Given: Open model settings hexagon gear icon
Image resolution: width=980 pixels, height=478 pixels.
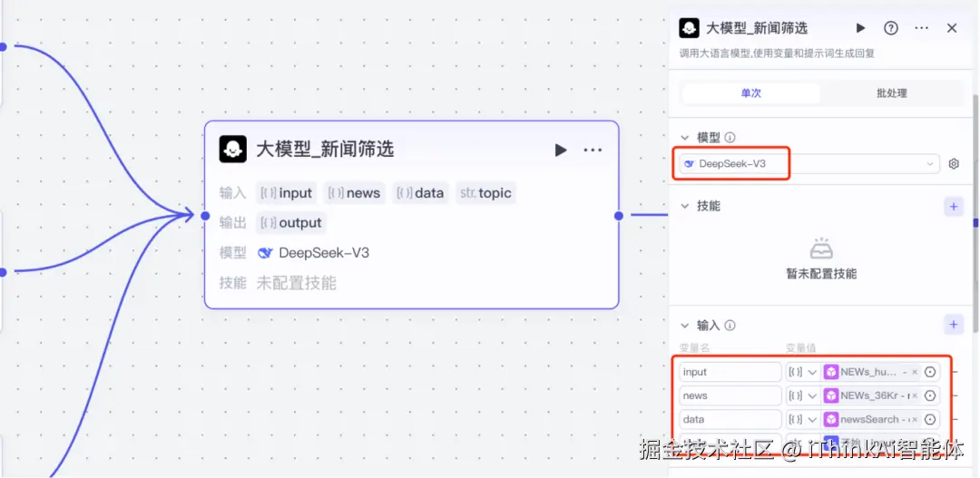Looking at the screenshot, I should pyautogui.click(x=954, y=163).
